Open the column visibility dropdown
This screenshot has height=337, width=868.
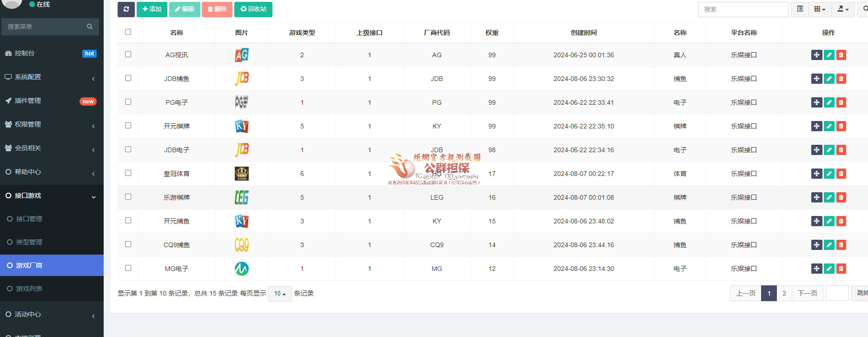tap(820, 9)
